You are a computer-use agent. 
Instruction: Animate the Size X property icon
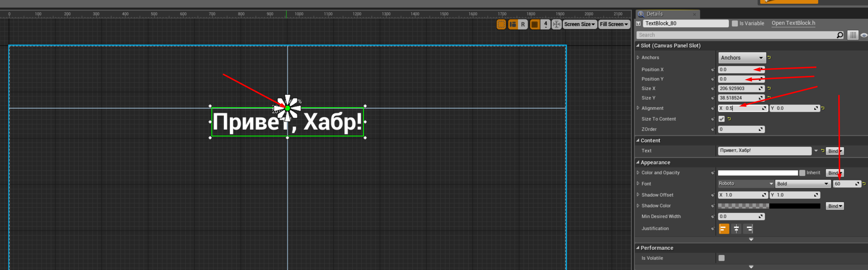tap(713, 89)
